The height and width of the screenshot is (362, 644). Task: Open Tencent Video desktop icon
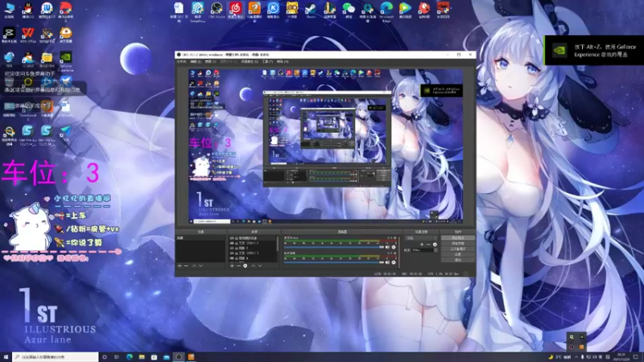(x=405, y=9)
